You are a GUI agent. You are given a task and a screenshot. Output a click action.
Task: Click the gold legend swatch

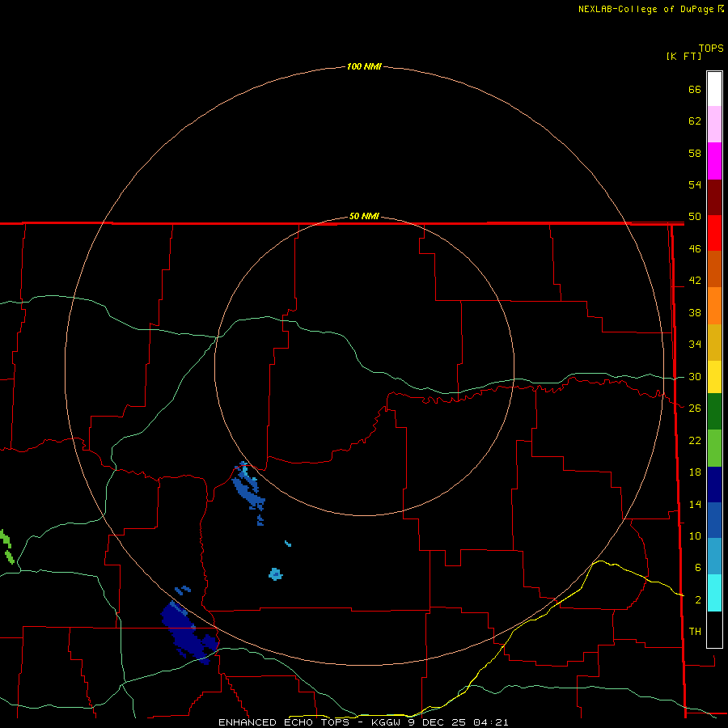(x=714, y=342)
